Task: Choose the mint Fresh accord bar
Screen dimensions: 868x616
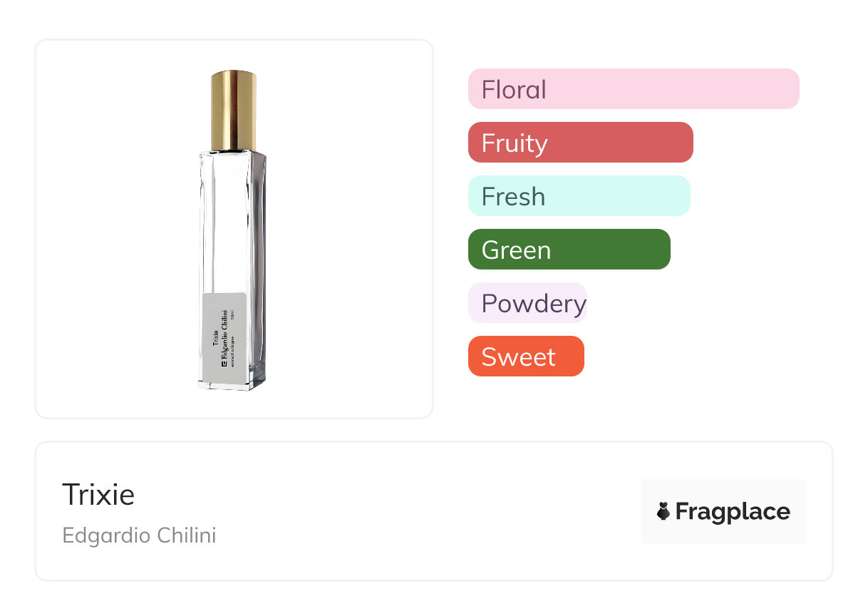Action: click(x=579, y=196)
